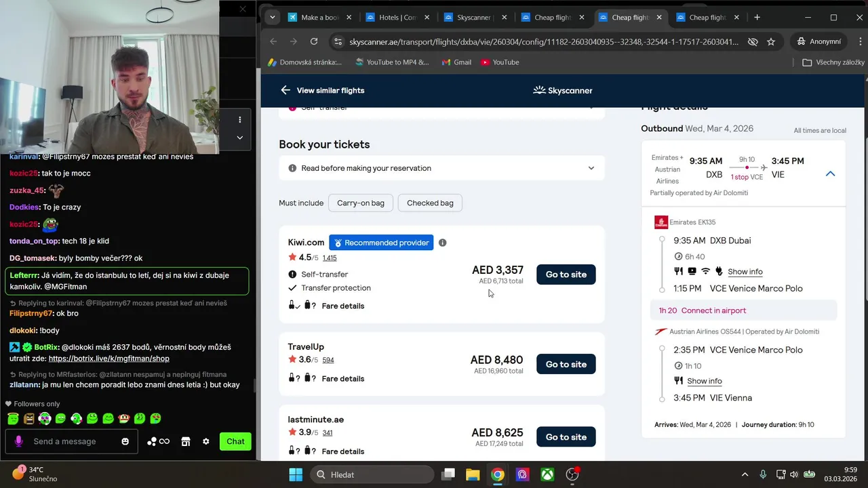Collapse stream panel with chevron below dots
Image resolution: width=868 pixels, height=488 pixels.
239,137
